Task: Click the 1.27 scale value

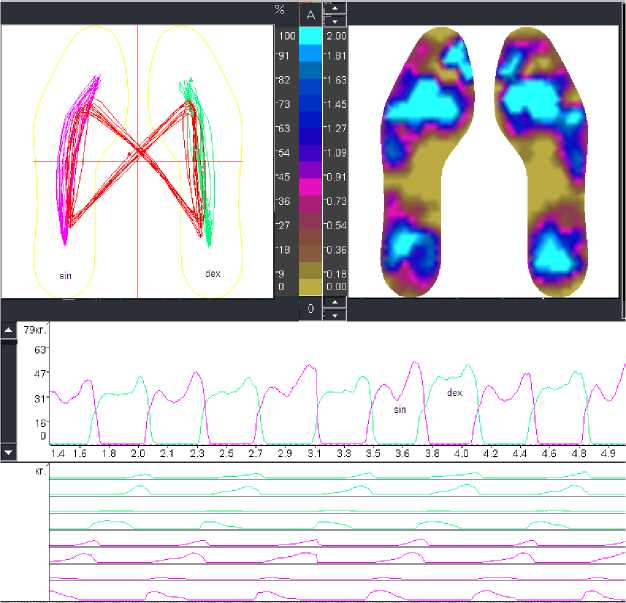Action: click(x=337, y=128)
